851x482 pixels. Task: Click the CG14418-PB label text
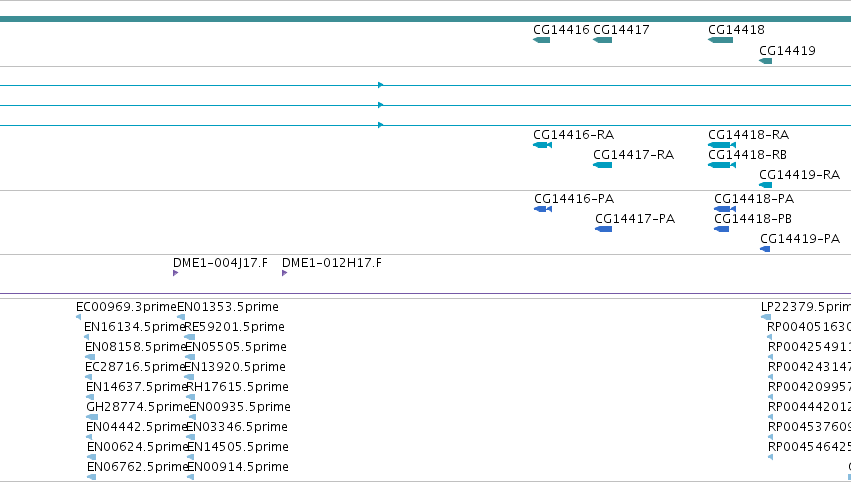click(753, 219)
